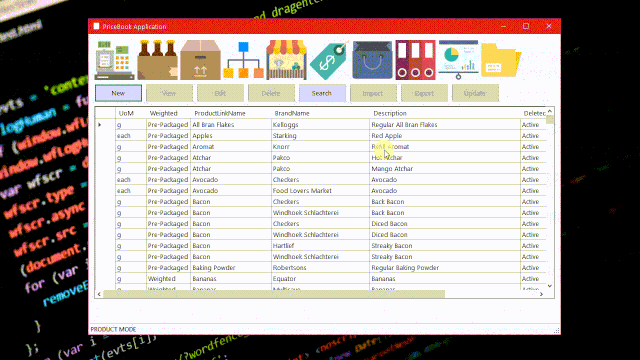
Task: Select the hierarchy org chart icon
Action: 243,60
